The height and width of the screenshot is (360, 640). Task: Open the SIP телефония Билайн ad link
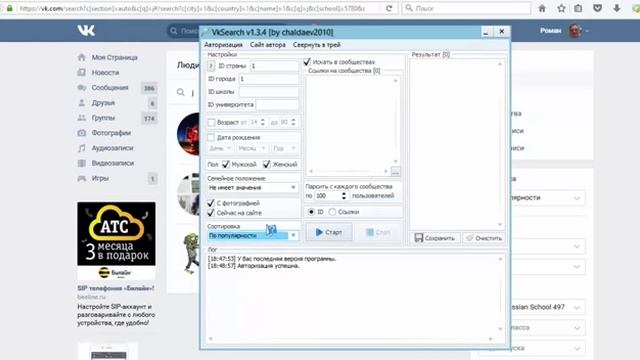click(116, 288)
